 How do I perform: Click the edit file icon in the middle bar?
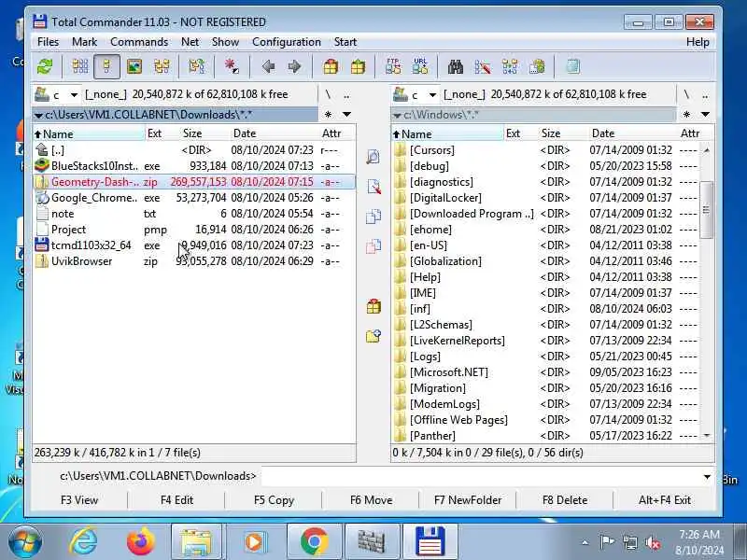pos(373,186)
